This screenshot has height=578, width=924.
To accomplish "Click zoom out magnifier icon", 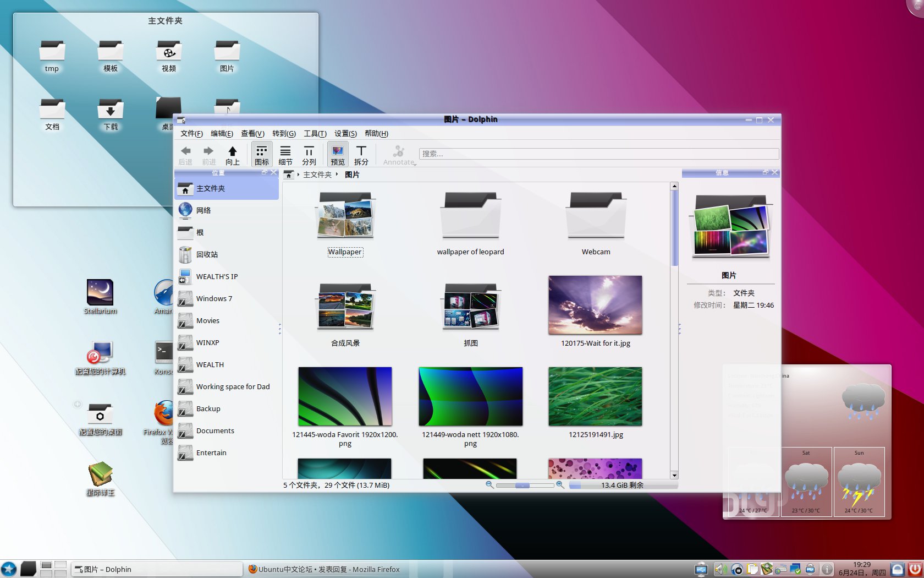I will (490, 485).
